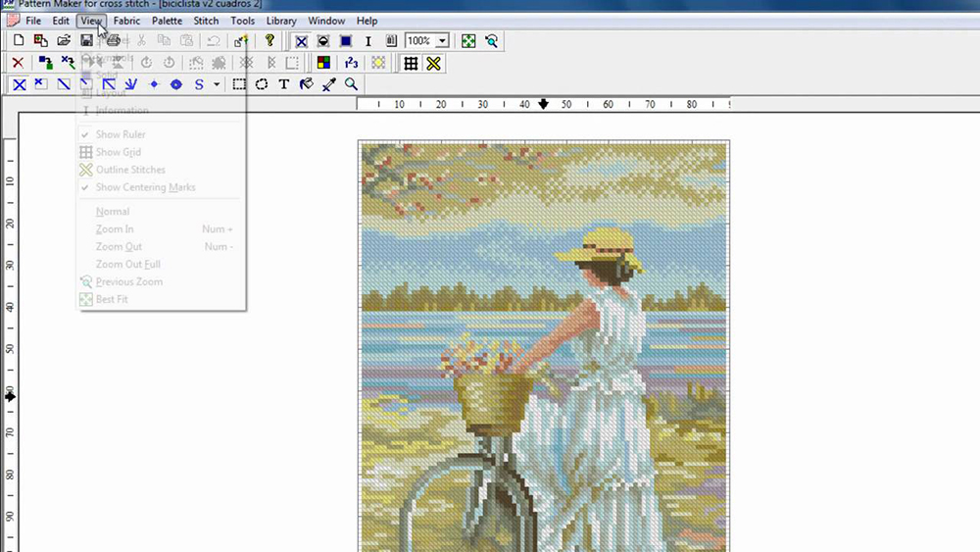Click the centering mark on horizontal ruler
Screen dimensions: 980x552
point(543,104)
